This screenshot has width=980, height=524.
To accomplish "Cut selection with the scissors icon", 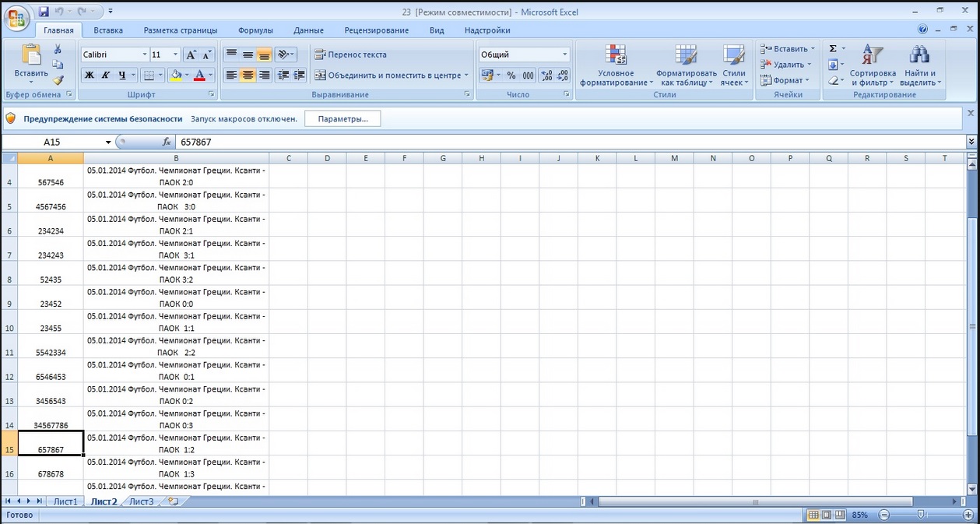I will (58, 50).
